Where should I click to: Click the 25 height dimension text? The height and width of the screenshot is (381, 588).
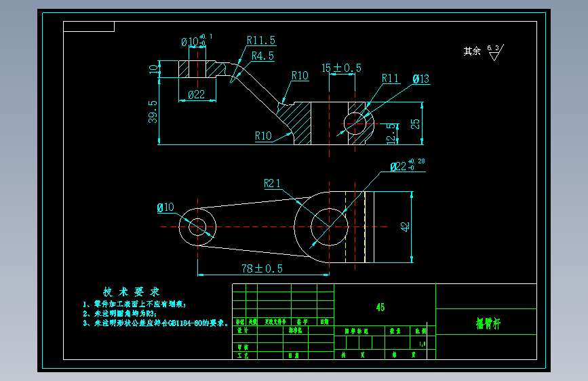pyautogui.click(x=415, y=124)
